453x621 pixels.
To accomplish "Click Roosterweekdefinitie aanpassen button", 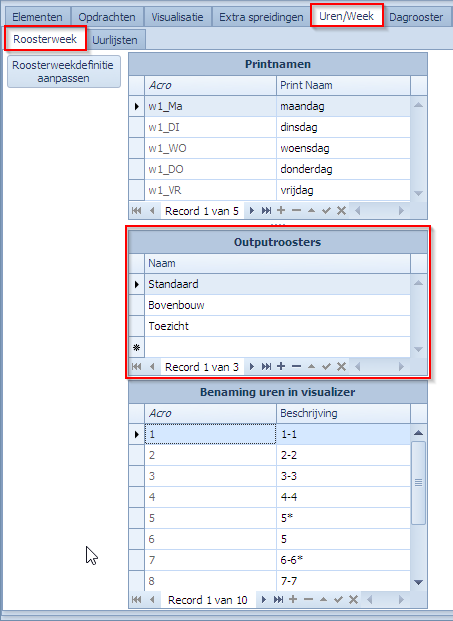I will (63, 72).
